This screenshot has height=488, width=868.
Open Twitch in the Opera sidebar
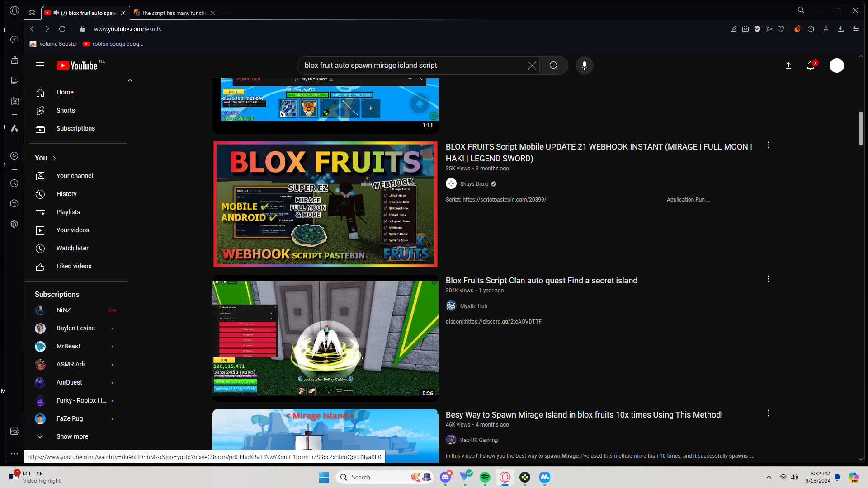pyautogui.click(x=14, y=80)
